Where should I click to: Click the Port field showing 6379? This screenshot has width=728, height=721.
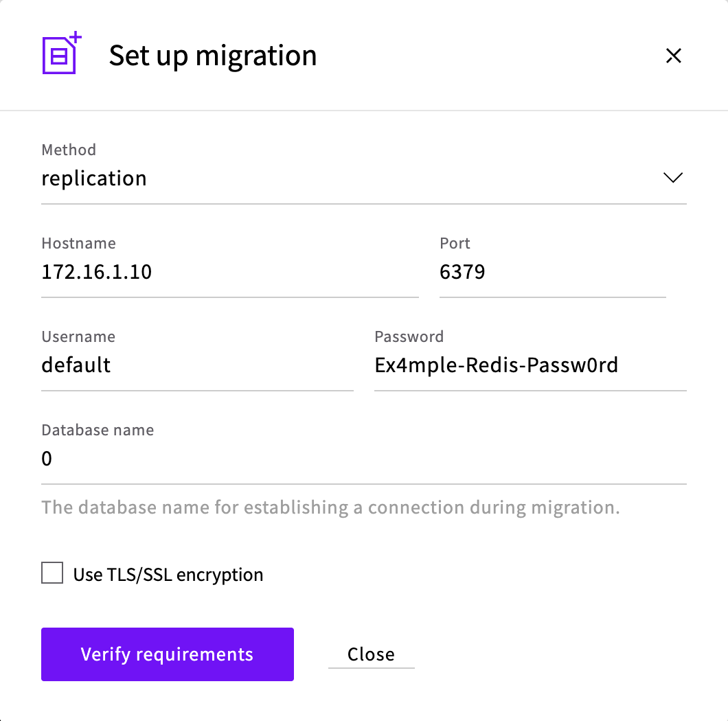tap(552, 272)
